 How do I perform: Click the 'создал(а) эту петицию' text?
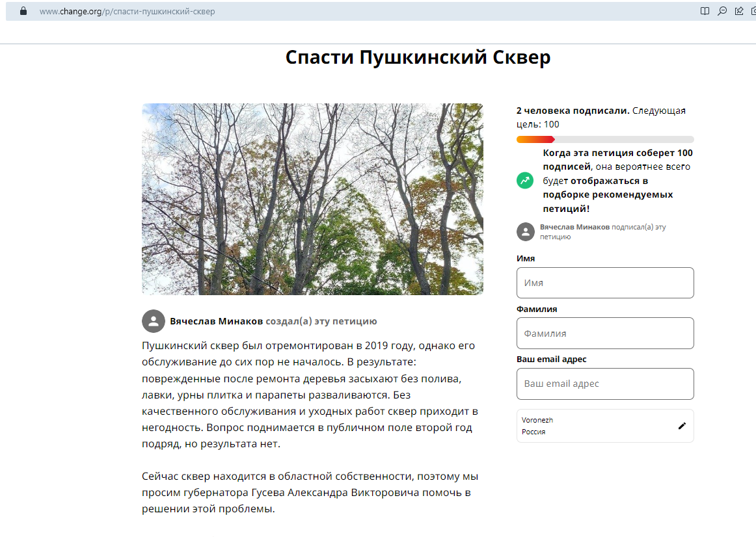click(321, 321)
